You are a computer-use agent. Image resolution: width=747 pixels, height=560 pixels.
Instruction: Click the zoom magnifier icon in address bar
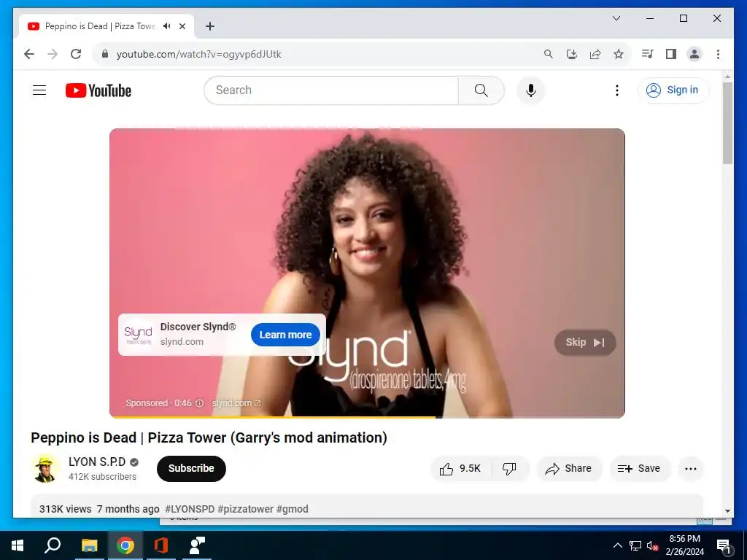tap(549, 54)
